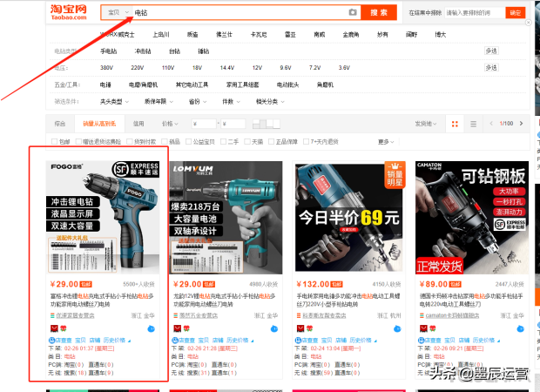This screenshot has width=540, height=392.
Task: Close filter panel with round X icon
Action: pos(528,23)
